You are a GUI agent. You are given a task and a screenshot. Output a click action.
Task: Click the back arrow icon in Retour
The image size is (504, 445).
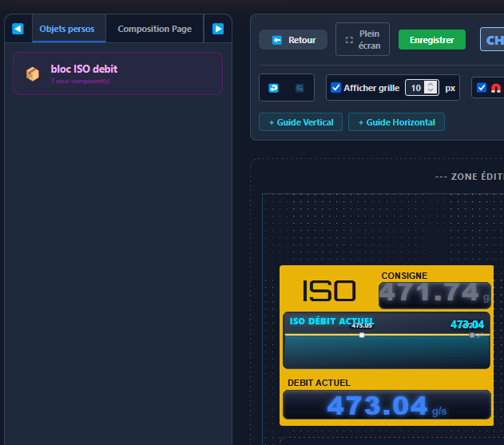click(276, 40)
